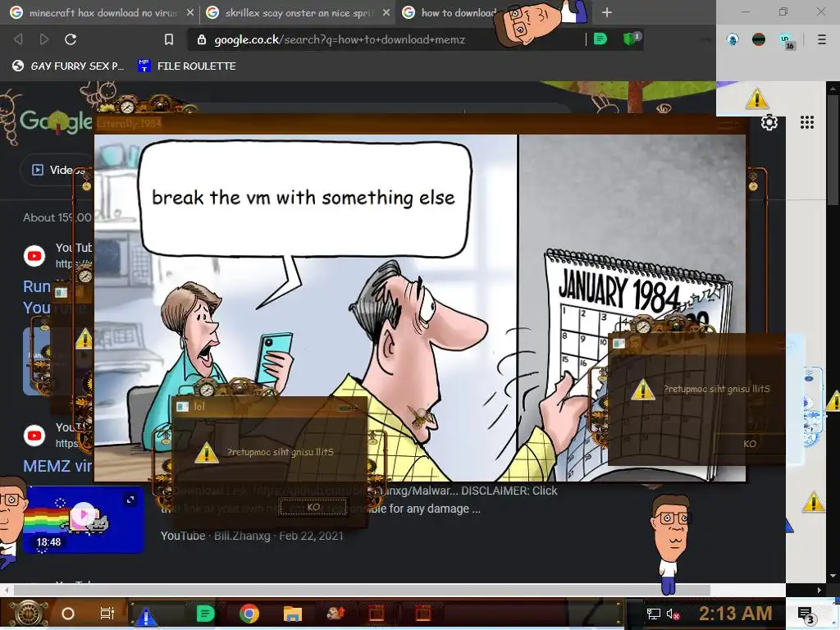Click the vertical scrollbar thumb

coord(833,150)
